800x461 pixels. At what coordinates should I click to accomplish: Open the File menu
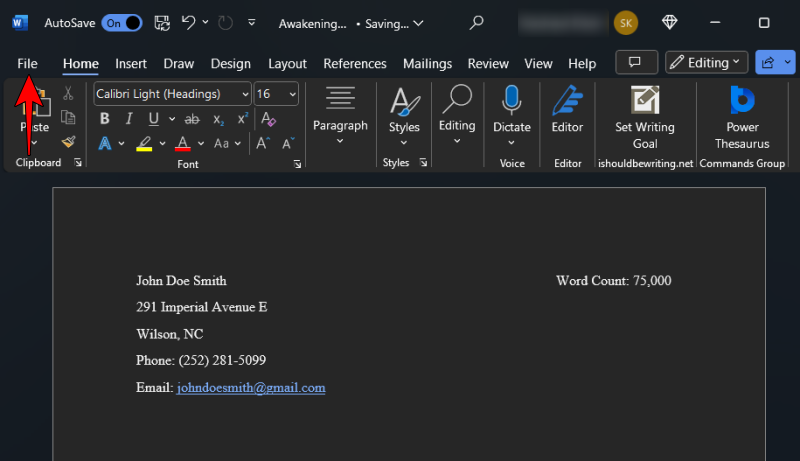pos(27,63)
